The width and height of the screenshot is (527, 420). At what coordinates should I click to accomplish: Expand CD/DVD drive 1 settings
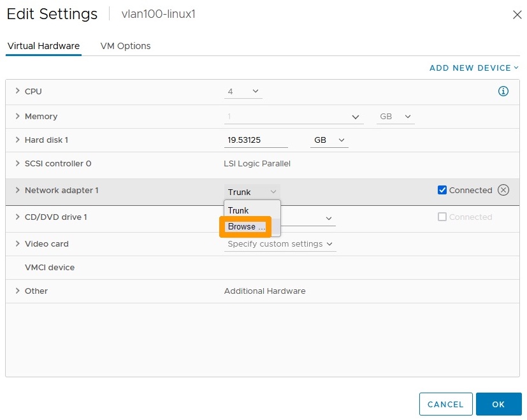(x=17, y=217)
